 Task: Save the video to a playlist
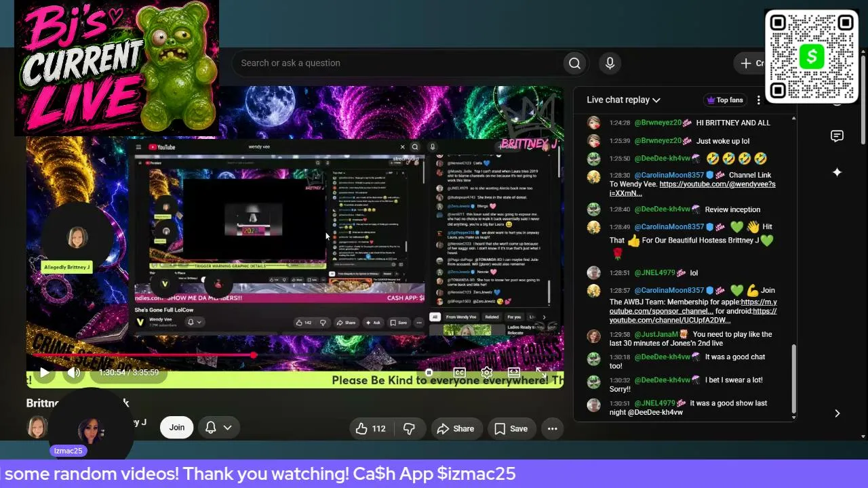coord(511,428)
